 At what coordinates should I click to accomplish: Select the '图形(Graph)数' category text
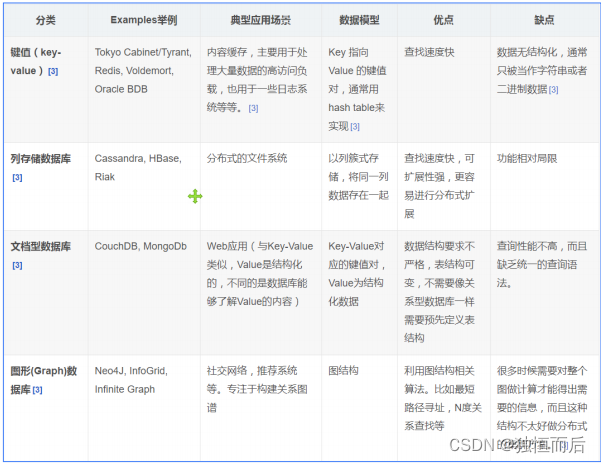[44, 371]
